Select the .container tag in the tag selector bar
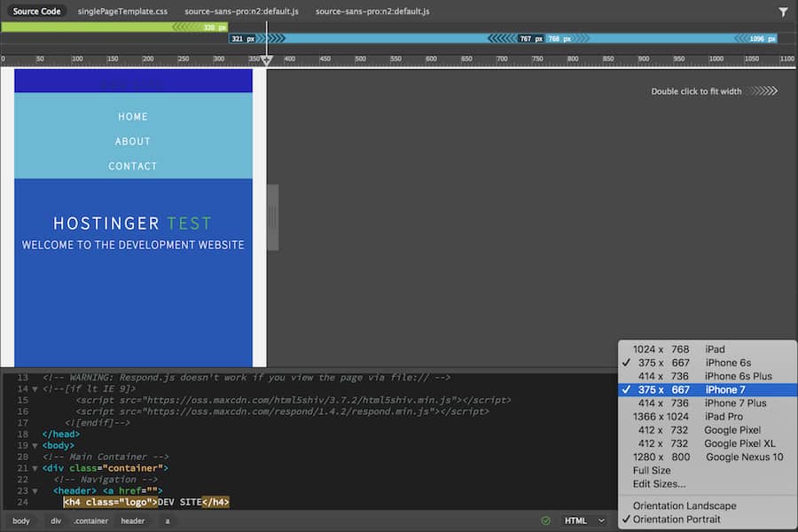The width and height of the screenshot is (798, 532). [x=90, y=520]
